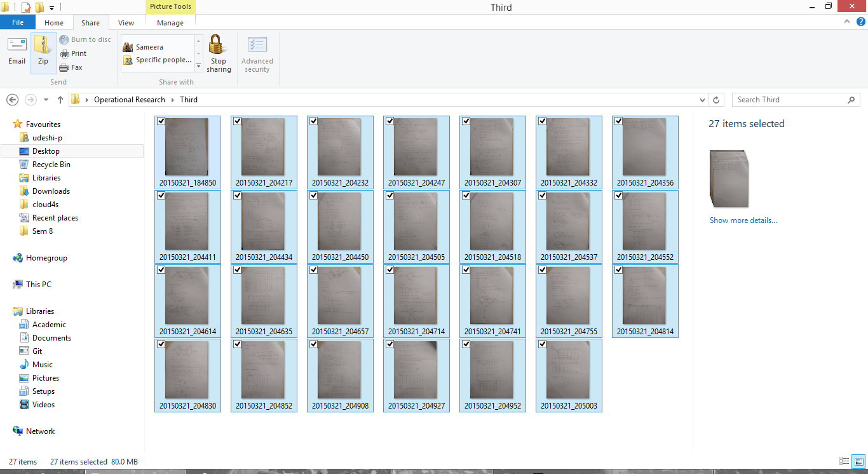The height and width of the screenshot is (474, 868).
Task: Expand the Share with list gallery
Action: pos(198,67)
